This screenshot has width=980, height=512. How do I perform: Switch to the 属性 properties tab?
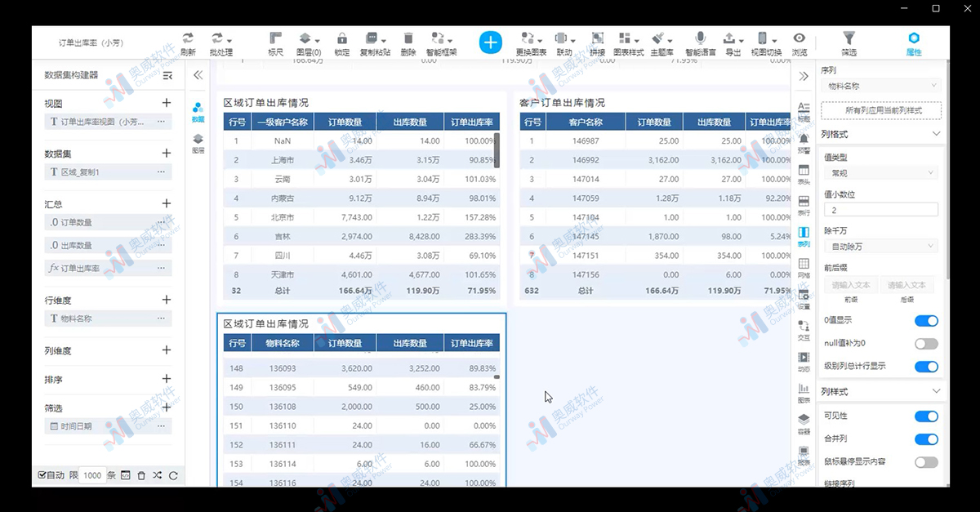coord(913,42)
